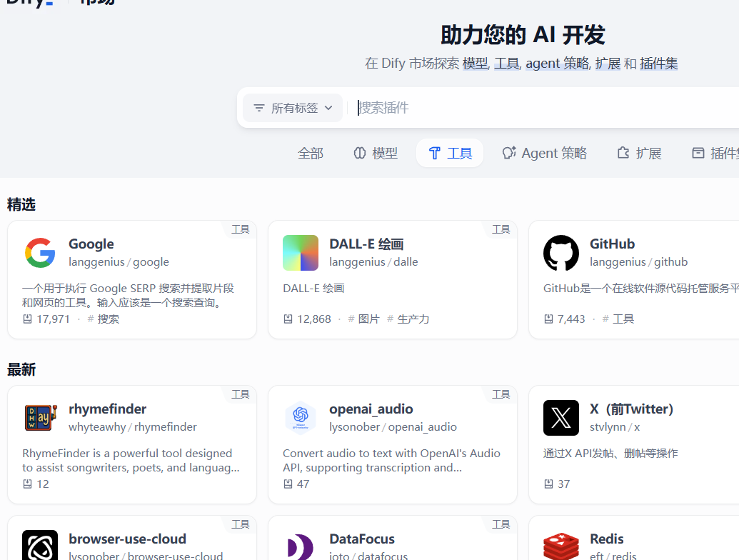This screenshot has width=739, height=560.
Task: Click the agent 策略 link in subtitle
Action: point(558,63)
